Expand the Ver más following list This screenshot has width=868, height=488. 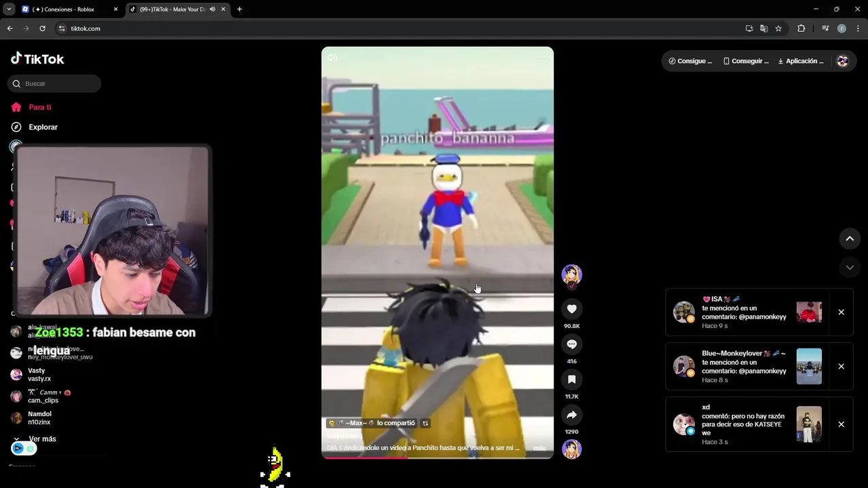pos(35,439)
